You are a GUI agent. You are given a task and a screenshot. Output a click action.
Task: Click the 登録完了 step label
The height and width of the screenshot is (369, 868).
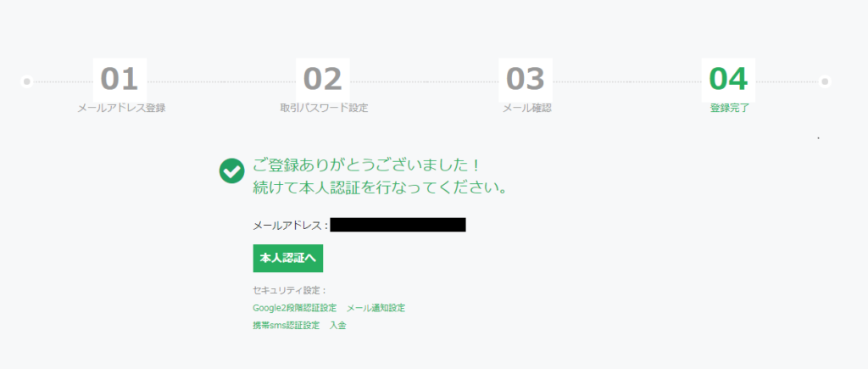[x=730, y=108]
